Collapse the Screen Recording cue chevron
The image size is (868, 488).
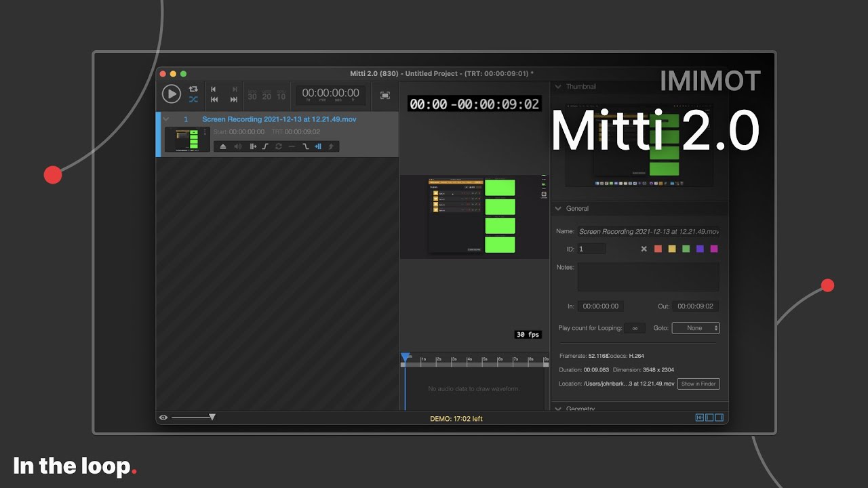(x=165, y=119)
